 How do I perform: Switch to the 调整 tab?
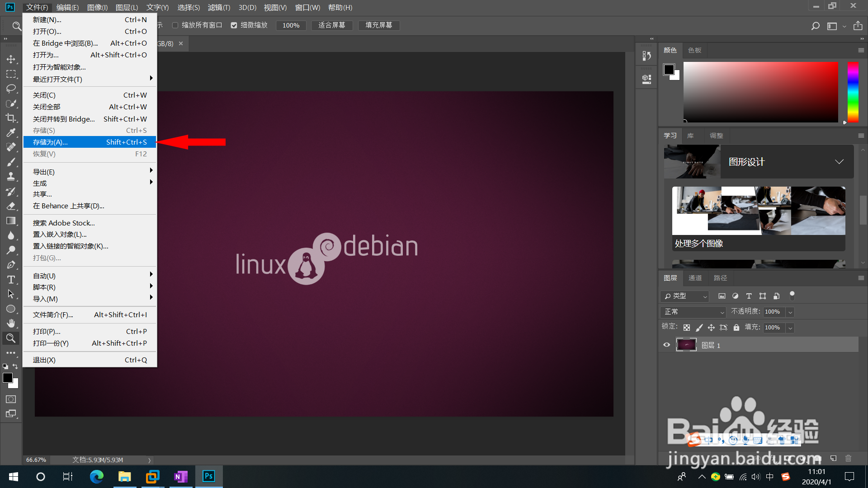[x=716, y=136]
